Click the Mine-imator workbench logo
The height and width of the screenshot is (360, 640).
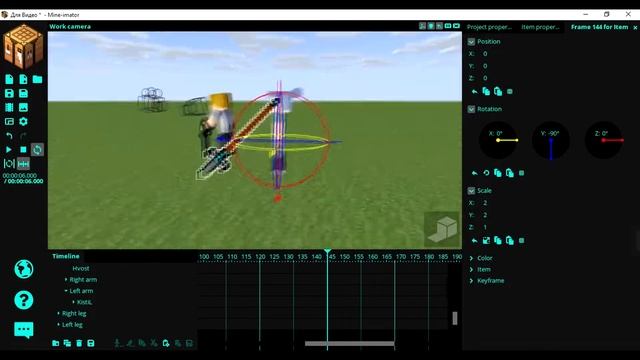point(23,46)
